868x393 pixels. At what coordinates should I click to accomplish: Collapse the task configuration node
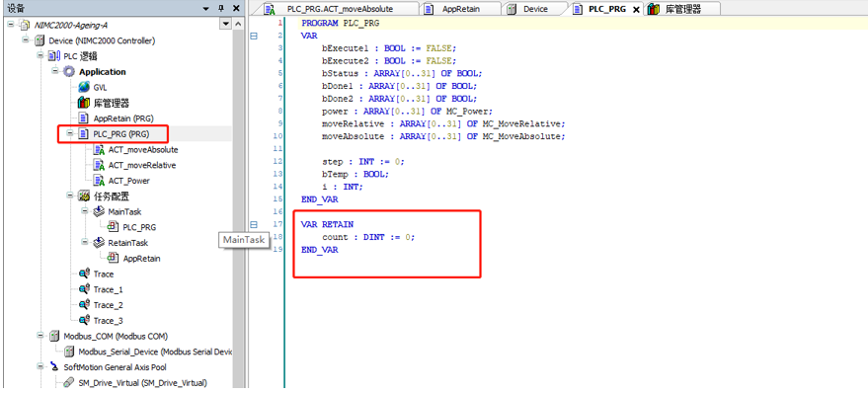click(70, 196)
